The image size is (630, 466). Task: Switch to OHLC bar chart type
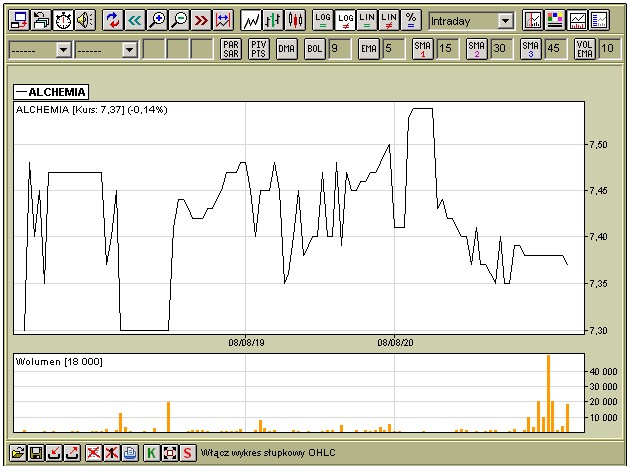pyautogui.click(x=272, y=20)
